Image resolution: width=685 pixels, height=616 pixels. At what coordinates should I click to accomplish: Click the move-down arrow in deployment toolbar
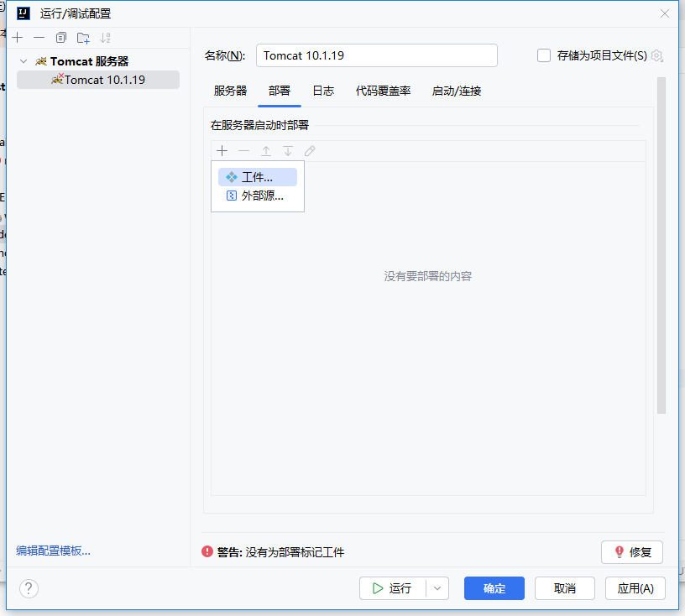point(287,150)
